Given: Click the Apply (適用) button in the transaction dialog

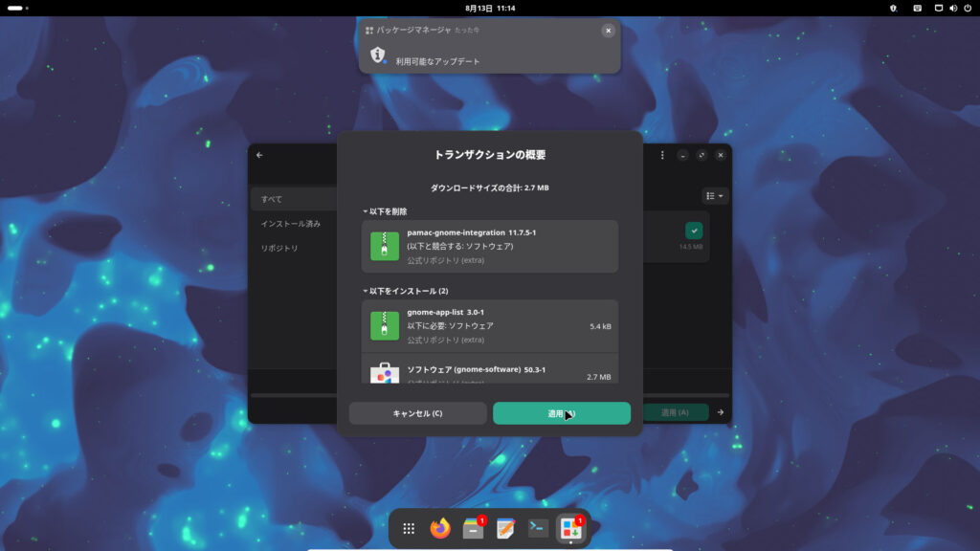Looking at the screenshot, I should coord(561,413).
